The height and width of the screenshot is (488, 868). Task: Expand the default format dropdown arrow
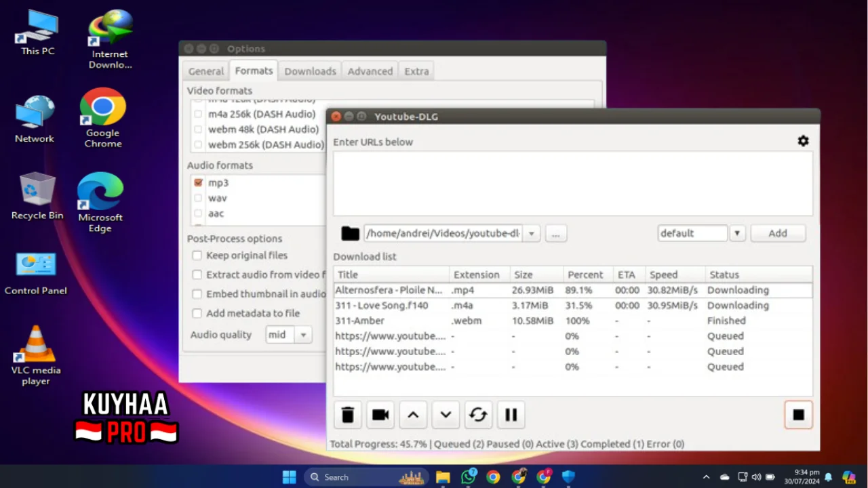(x=737, y=234)
